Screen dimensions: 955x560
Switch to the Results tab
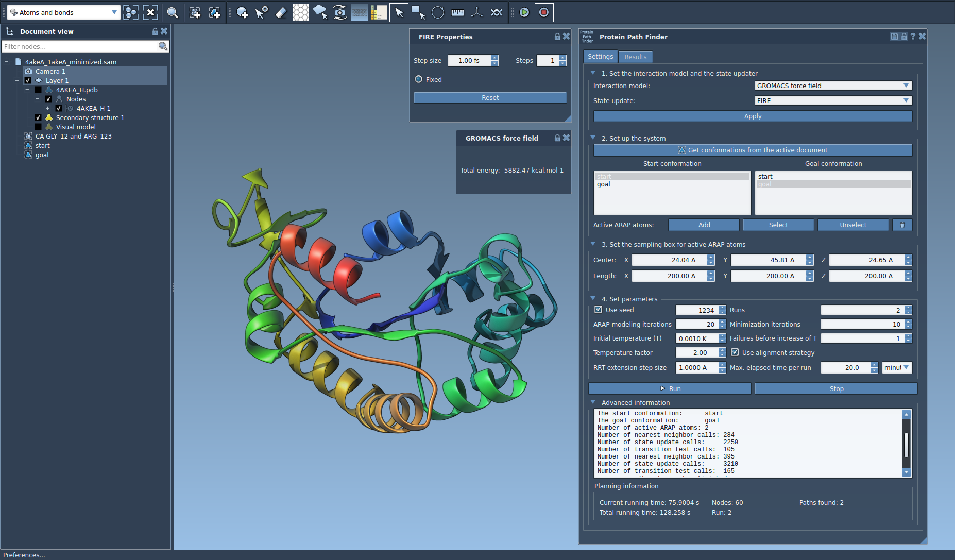(635, 57)
